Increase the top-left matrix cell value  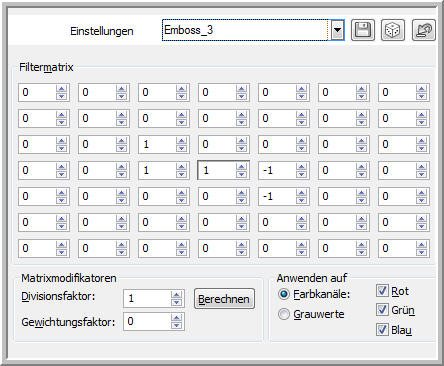click(x=61, y=89)
